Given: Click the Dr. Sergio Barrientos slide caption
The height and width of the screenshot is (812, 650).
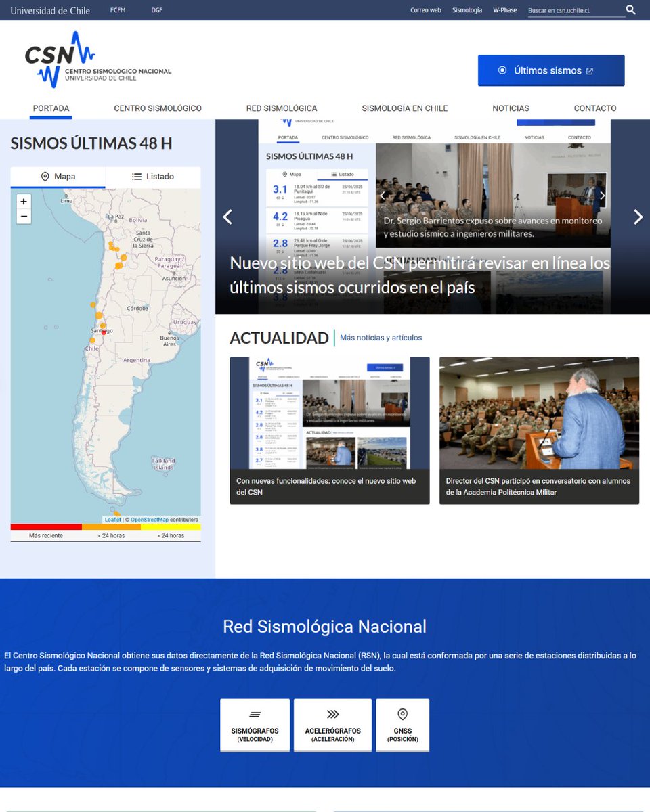Looking at the screenshot, I should coord(492,227).
